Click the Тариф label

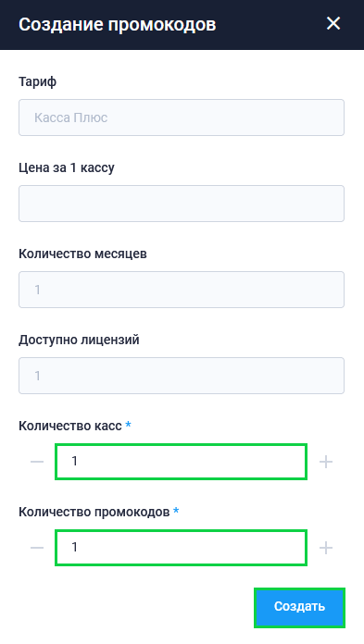pos(37,81)
